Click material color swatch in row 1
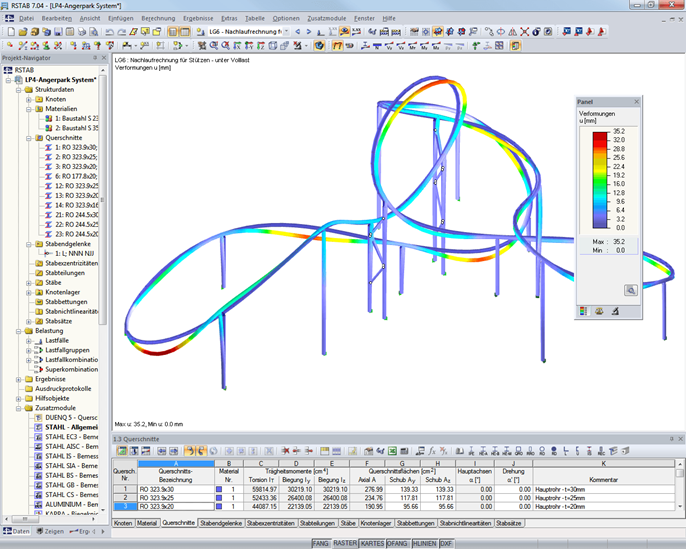The width and height of the screenshot is (686, 549). [219, 490]
